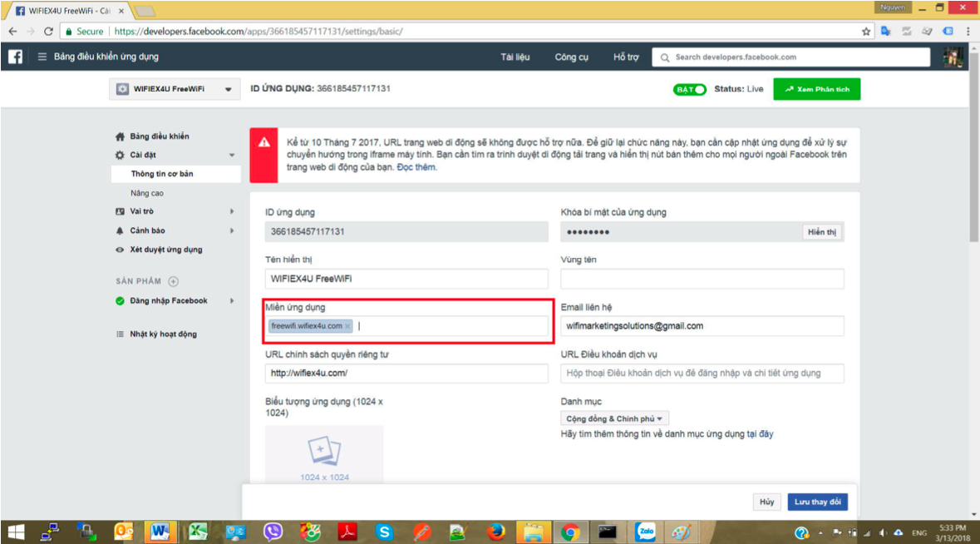Expand the Đăng nhập Facebook submenu arrow

tap(232, 301)
